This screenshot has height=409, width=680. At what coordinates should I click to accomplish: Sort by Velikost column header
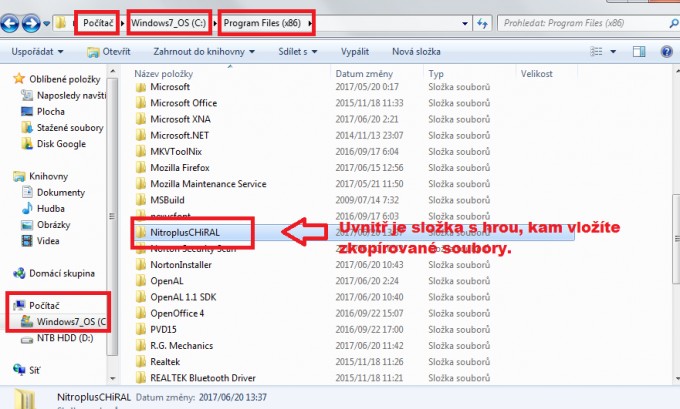point(536,74)
